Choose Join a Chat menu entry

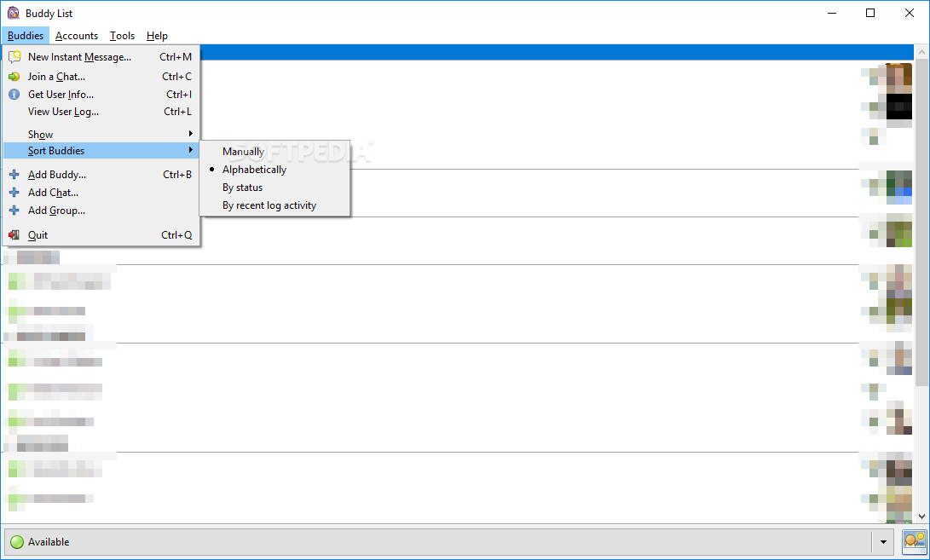click(101, 77)
